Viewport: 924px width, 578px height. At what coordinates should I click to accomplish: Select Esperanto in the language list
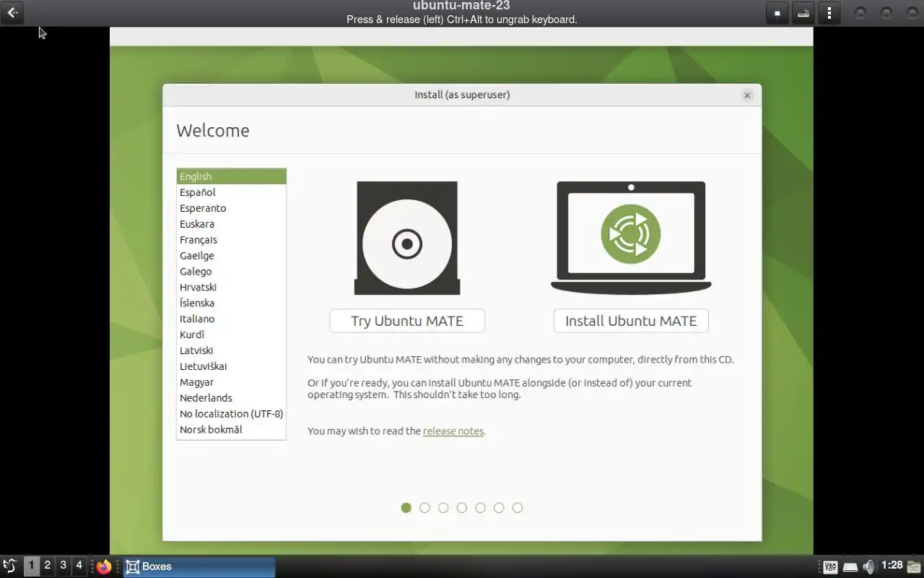click(232, 208)
